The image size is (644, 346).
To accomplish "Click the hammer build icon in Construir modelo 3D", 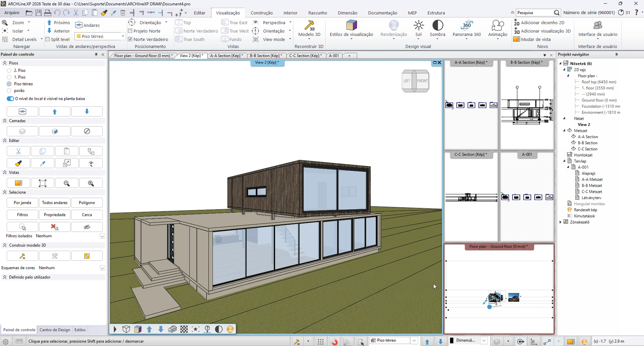I will click(x=22, y=256).
